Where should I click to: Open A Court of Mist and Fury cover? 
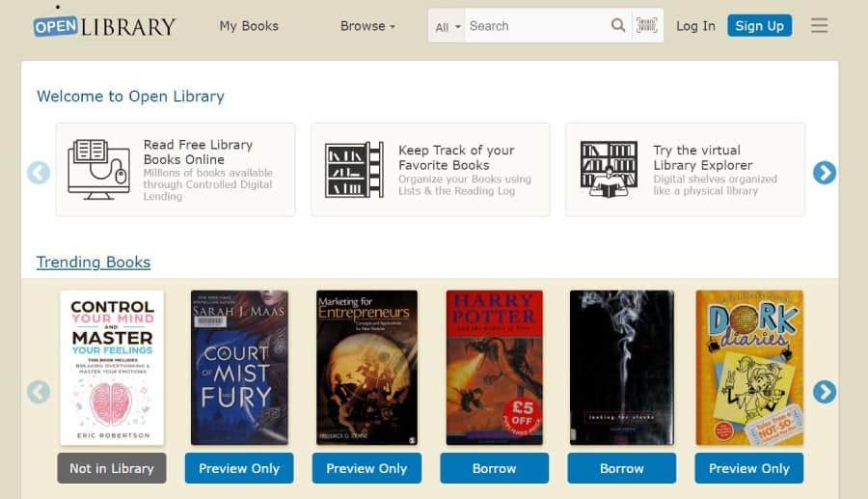click(239, 368)
